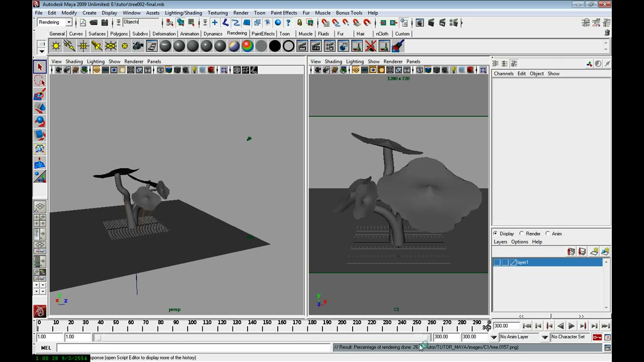Toggle layer1 visibility box
The image size is (644, 362).
point(497,262)
